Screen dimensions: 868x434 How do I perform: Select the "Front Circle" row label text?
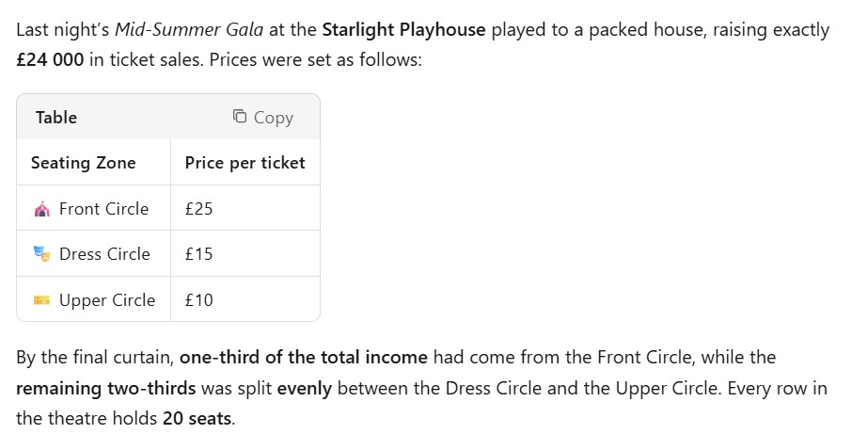pos(103,209)
